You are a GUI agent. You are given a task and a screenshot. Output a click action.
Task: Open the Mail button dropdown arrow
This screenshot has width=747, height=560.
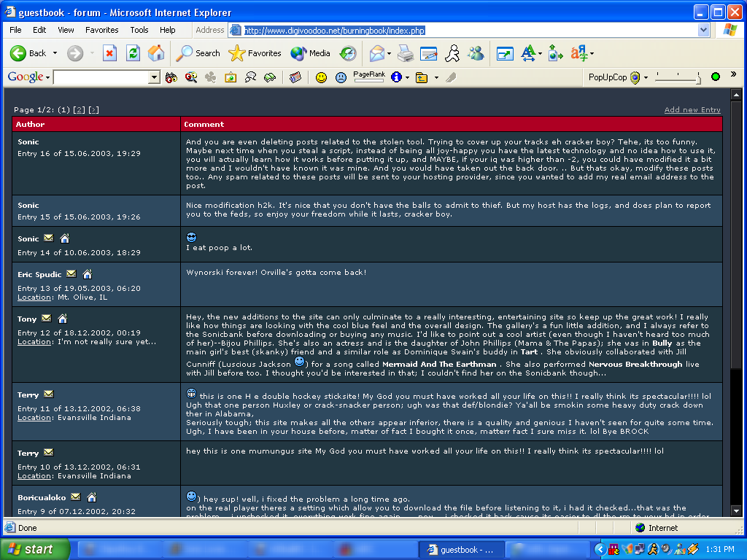coord(389,53)
